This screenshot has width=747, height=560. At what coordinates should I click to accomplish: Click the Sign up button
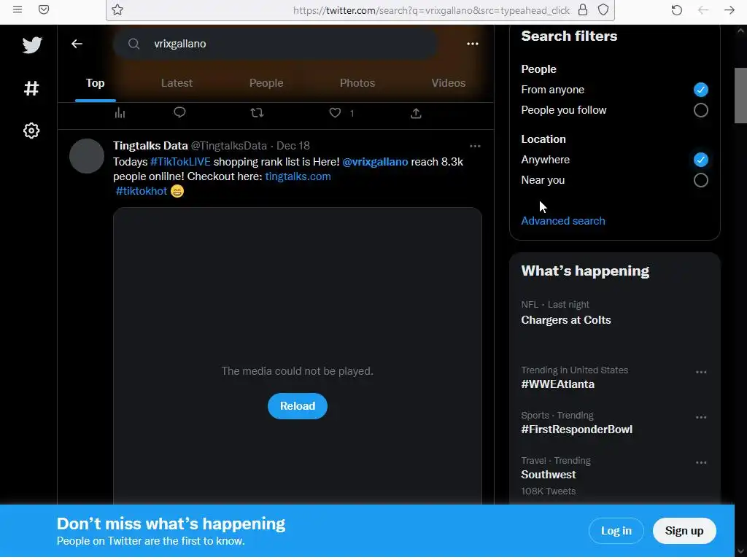[x=684, y=531]
